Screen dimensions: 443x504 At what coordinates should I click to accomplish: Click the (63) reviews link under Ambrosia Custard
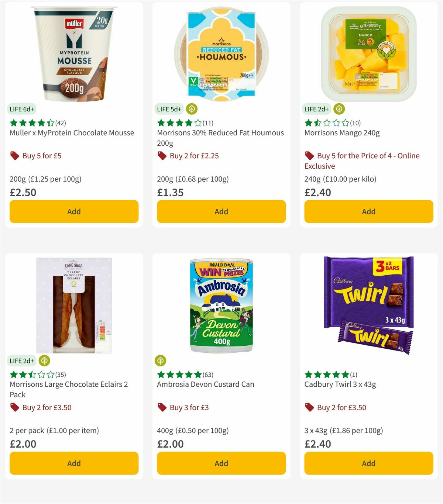click(x=207, y=374)
